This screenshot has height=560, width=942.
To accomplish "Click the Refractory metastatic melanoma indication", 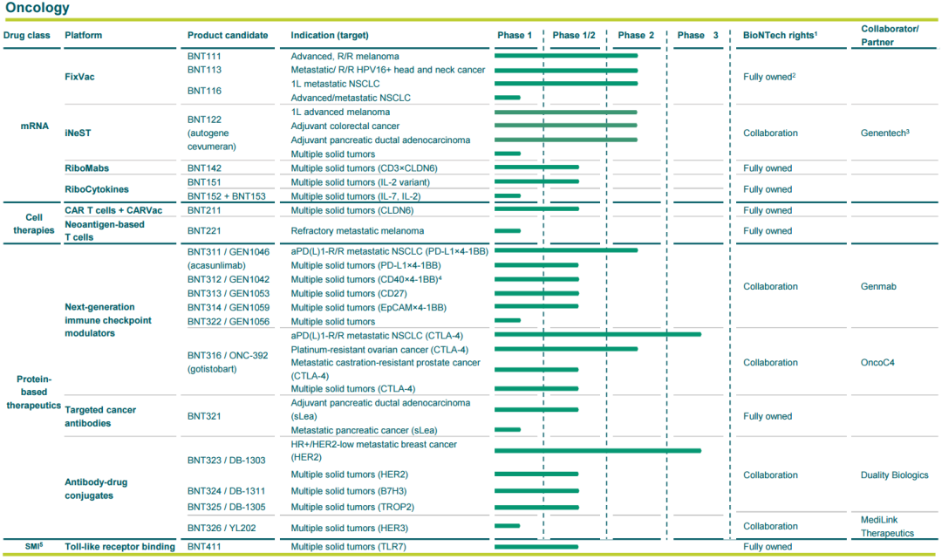I will tap(358, 231).
